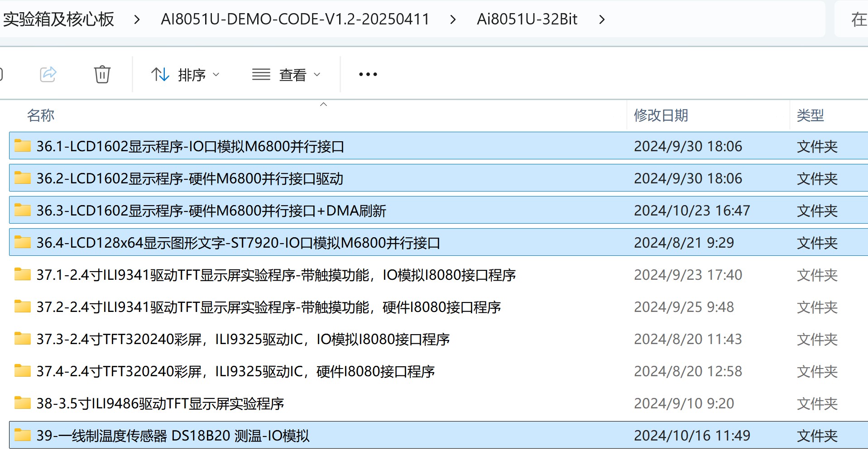Click the Delete trash can icon
Viewport: 868px width, 455px height.
point(102,74)
